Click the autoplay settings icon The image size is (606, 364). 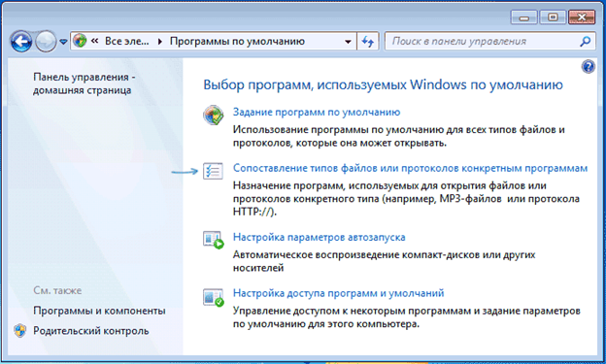click(x=214, y=240)
